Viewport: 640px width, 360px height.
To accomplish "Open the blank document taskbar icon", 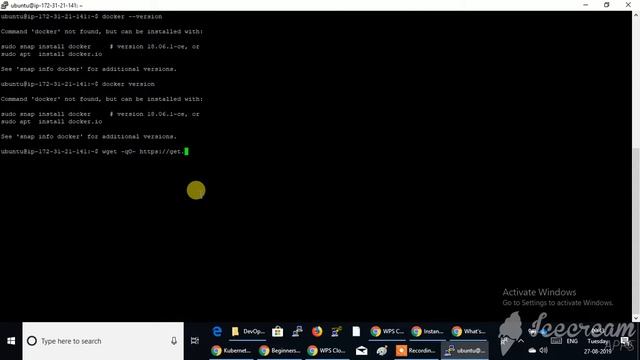I will tap(356, 331).
